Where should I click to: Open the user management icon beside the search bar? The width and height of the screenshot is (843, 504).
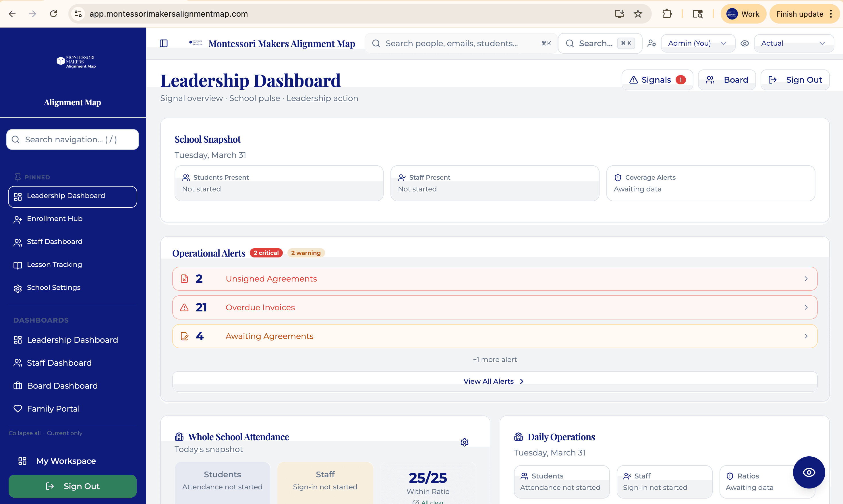tap(652, 43)
